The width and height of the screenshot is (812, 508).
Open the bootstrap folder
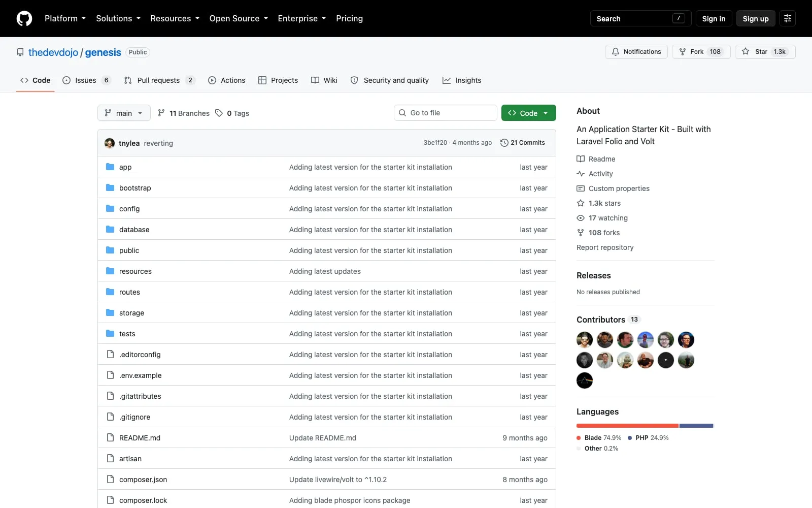click(135, 188)
